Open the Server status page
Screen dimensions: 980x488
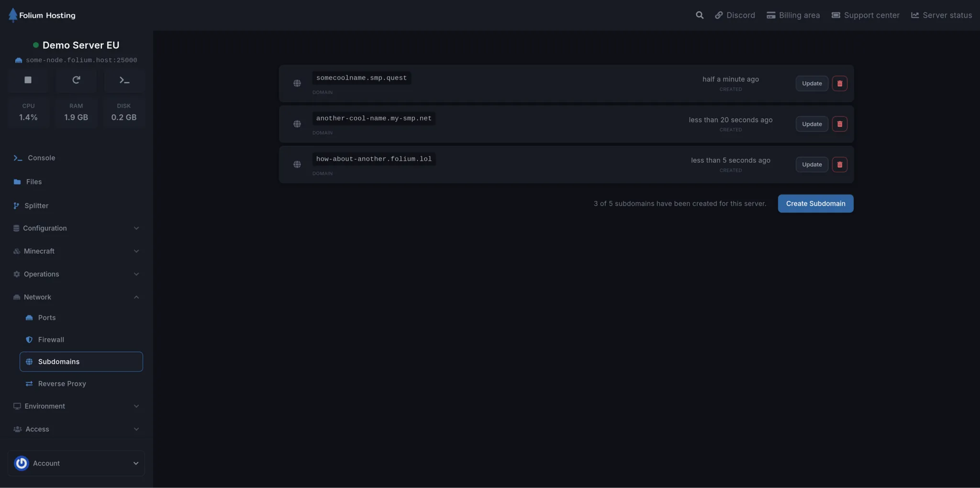pos(941,15)
